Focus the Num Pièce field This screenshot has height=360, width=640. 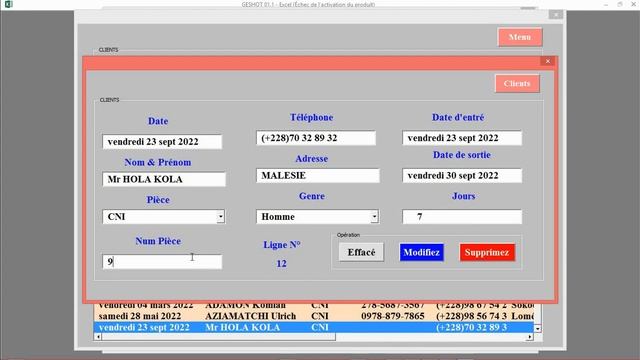click(x=162, y=262)
